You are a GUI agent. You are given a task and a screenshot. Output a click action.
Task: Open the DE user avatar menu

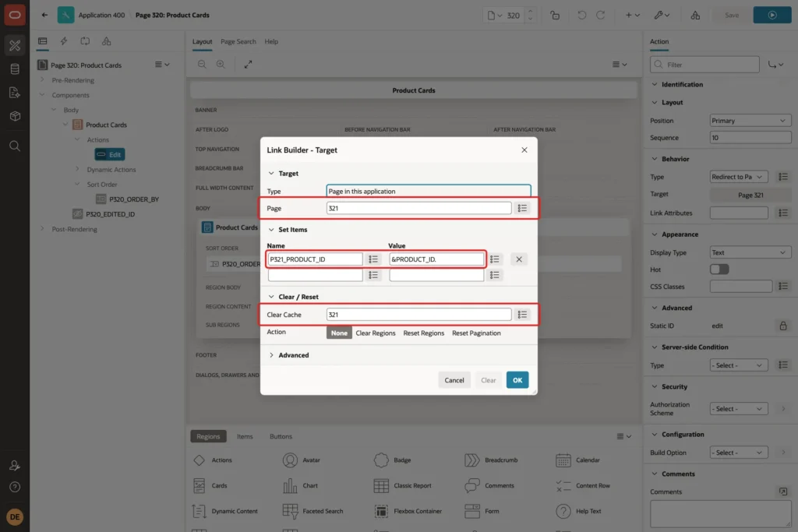coord(15,516)
